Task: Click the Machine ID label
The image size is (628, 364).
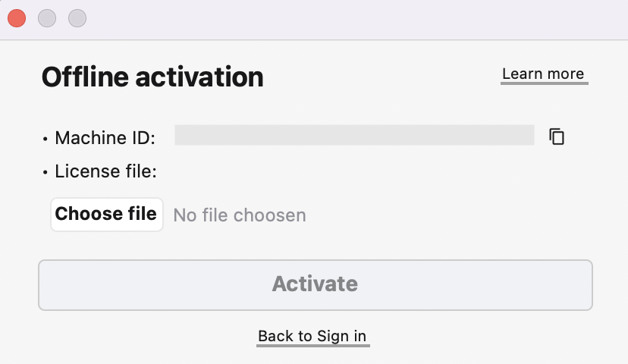Action: click(x=105, y=138)
